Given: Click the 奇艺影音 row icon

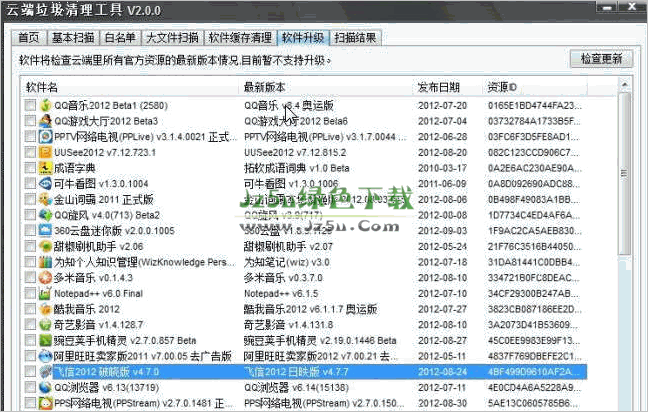Looking at the screenshot, I should (45, 325).
